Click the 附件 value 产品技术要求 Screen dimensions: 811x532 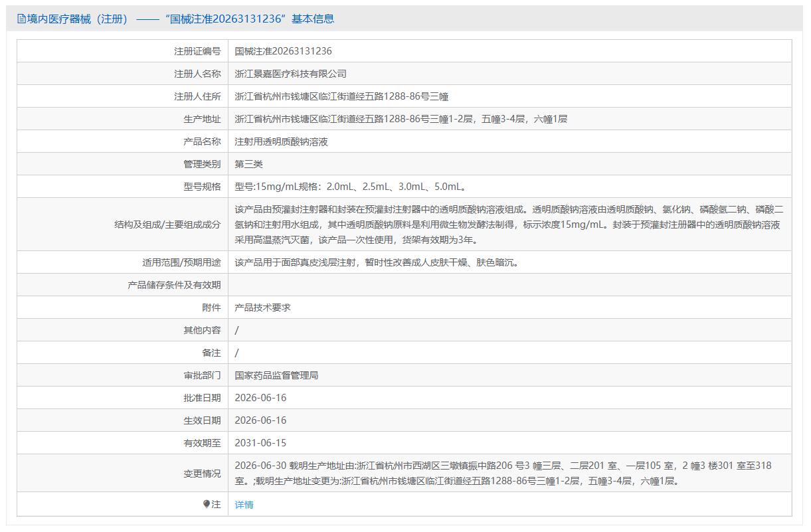(x=263, y=308)
